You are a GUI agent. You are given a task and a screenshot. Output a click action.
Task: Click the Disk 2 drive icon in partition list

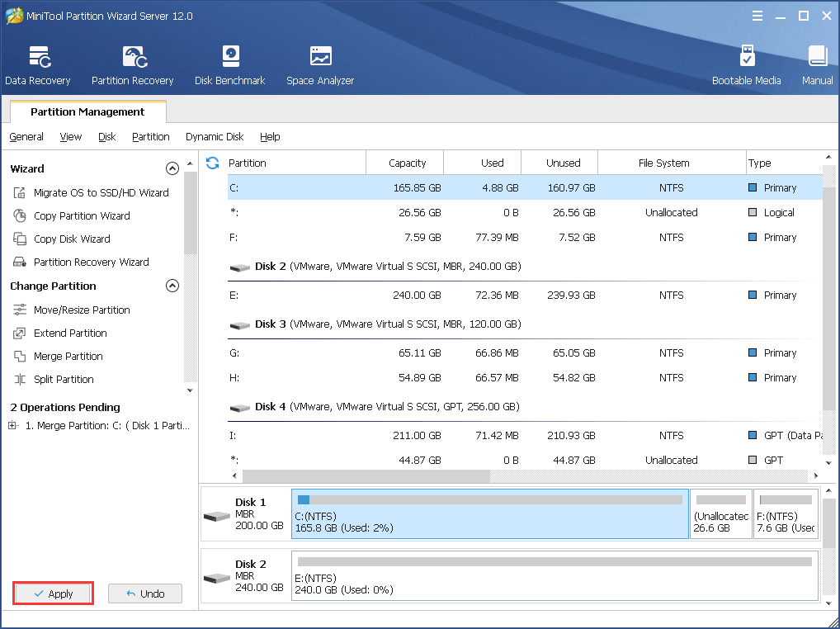[240, 267]
